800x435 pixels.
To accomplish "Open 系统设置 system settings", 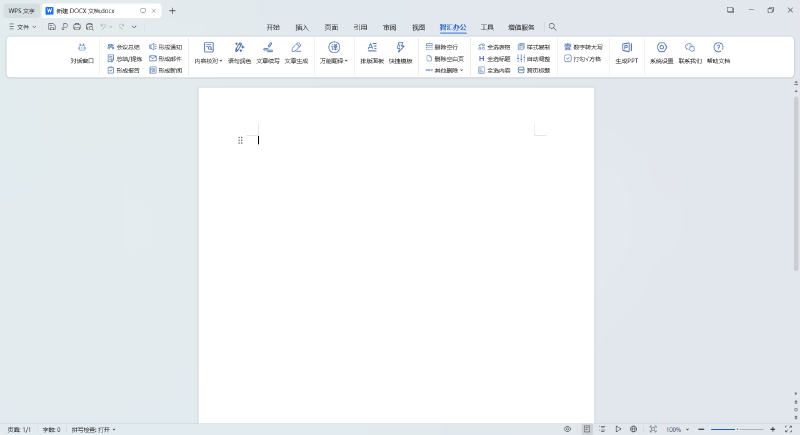I will [662, 53].
